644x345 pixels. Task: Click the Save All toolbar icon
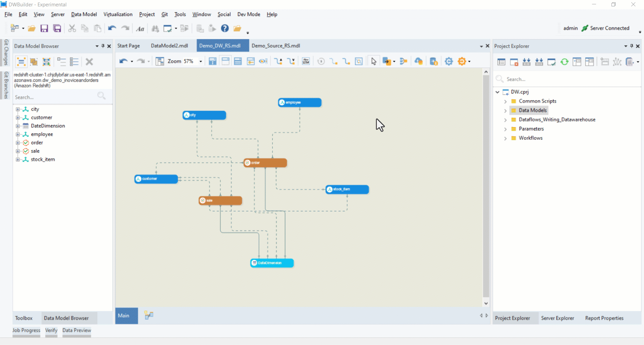(57, 28)
